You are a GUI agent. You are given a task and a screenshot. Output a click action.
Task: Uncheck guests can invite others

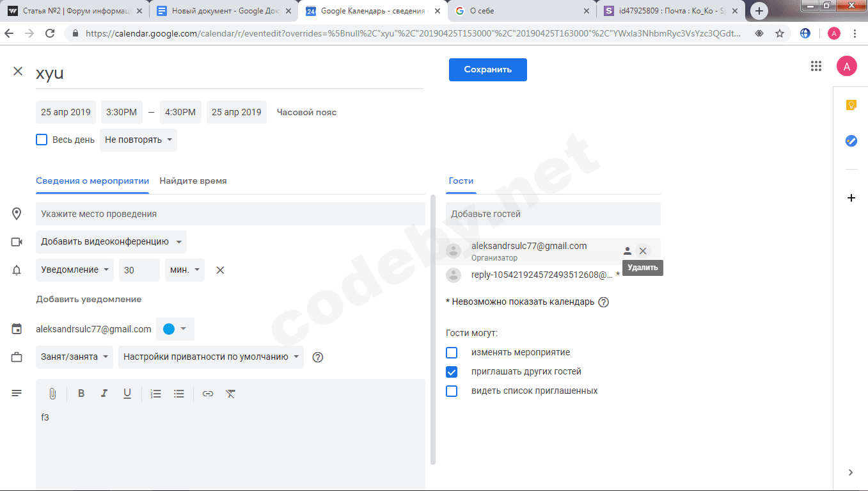[452, 371]
